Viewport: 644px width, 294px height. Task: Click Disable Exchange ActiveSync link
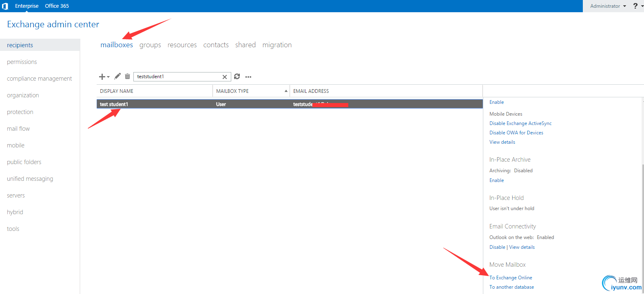[520, 123]
